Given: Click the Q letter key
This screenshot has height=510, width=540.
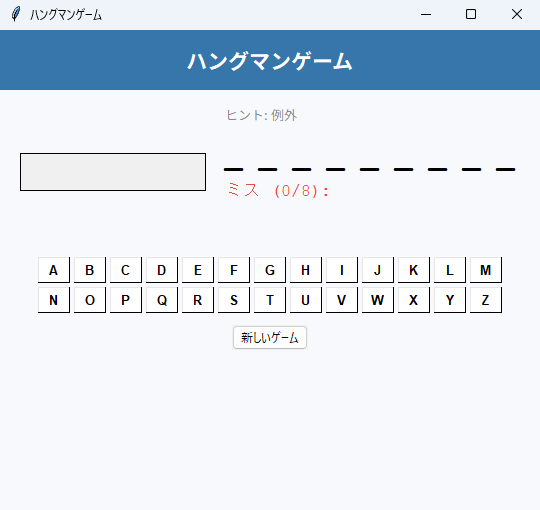Looking at the screenshot, I should (162, 300).
